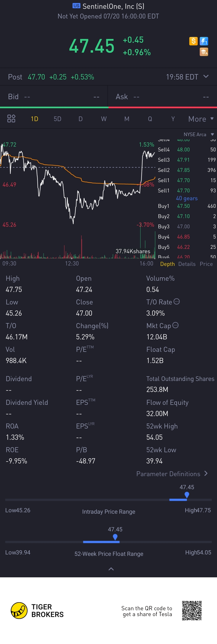Select the 1D chart timeframe

click(x=35, y=119)
